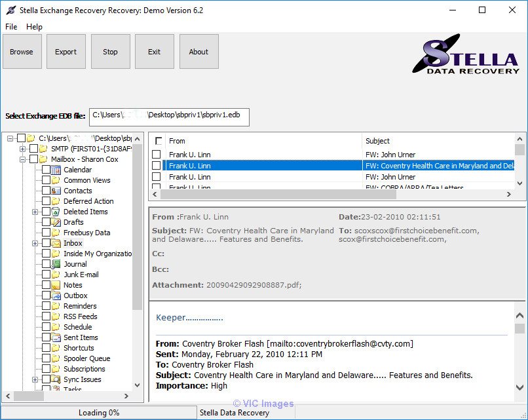
Task: Click the Contacts card icon
Action: click(56, 191)
